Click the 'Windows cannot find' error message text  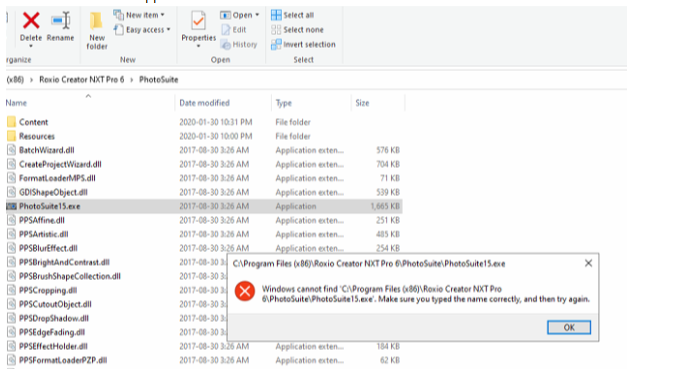426,294
